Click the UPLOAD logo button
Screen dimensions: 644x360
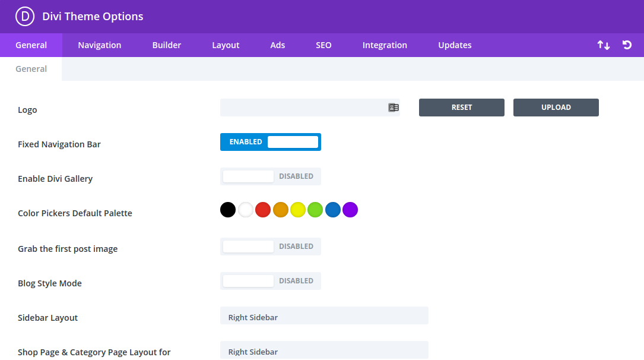[556, 108]
